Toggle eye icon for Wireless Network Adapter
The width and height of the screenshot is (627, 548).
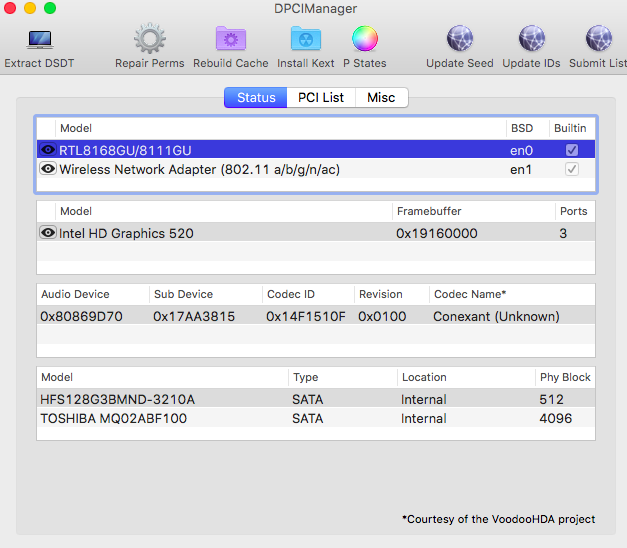pyautogui.click(x=48, y=169)
